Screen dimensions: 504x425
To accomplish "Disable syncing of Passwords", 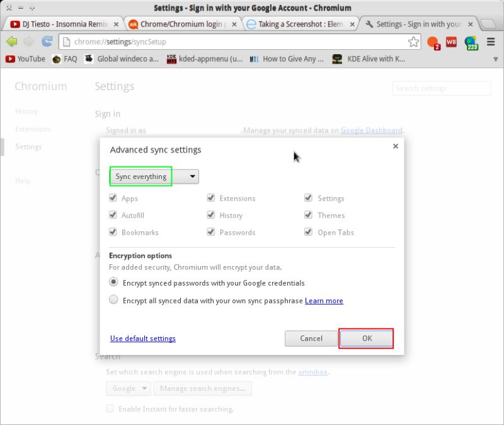I will pos(211,232).
